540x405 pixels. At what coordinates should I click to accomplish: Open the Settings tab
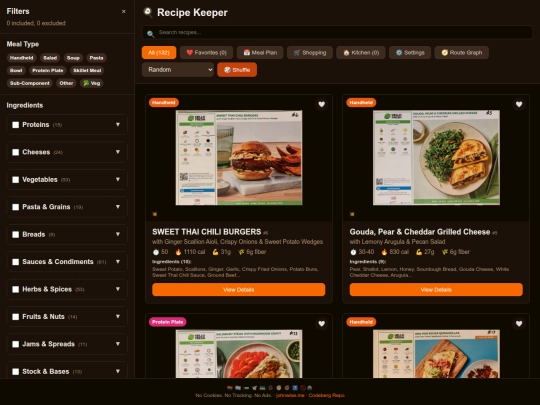pos(410,53)
